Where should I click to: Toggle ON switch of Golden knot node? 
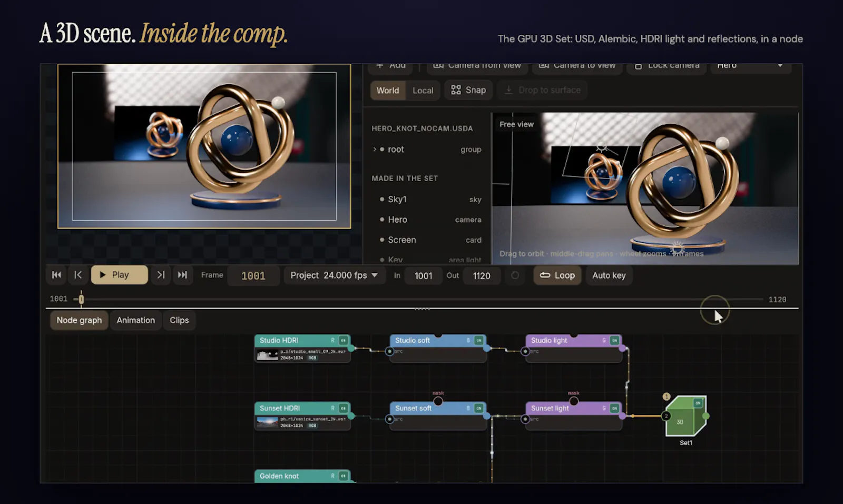(343, 476)
